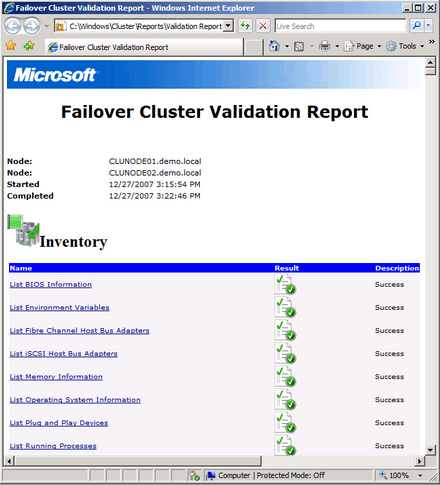Click horizontal scrollbar right arrow

pyautogui.click(x=420, y=461)
